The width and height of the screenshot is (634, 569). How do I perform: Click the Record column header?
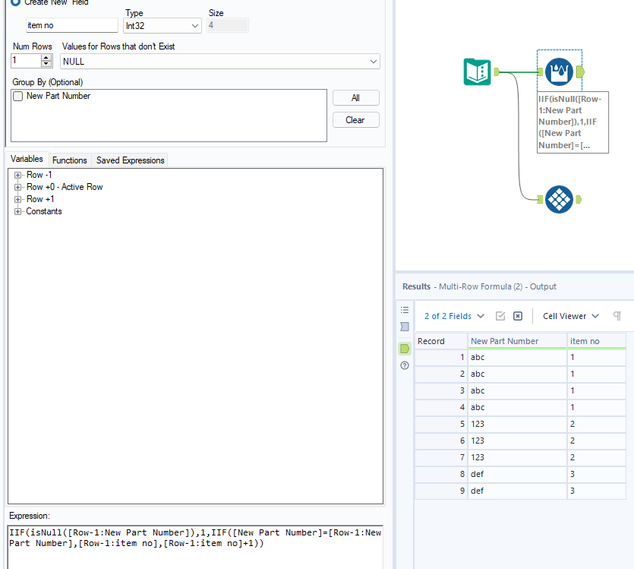point(441,341)
